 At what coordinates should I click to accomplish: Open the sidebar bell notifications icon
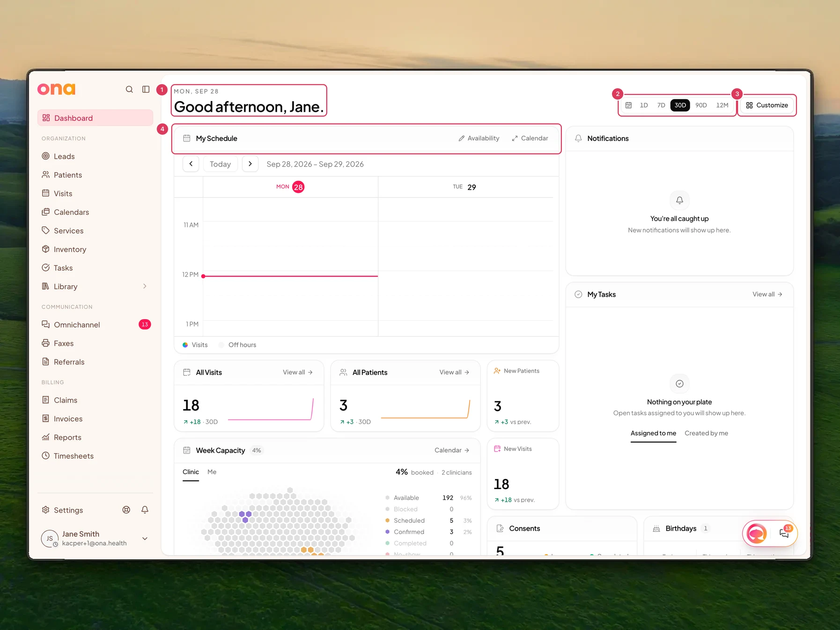[145, 510]
